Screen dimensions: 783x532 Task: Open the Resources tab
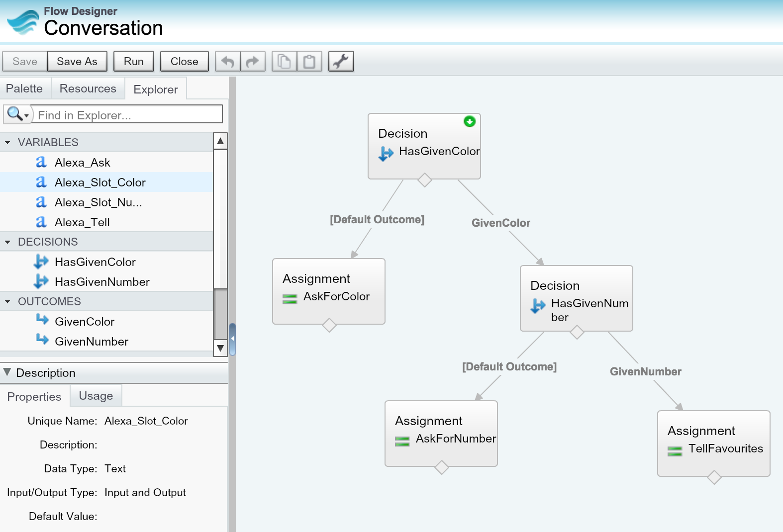[88, 89]
